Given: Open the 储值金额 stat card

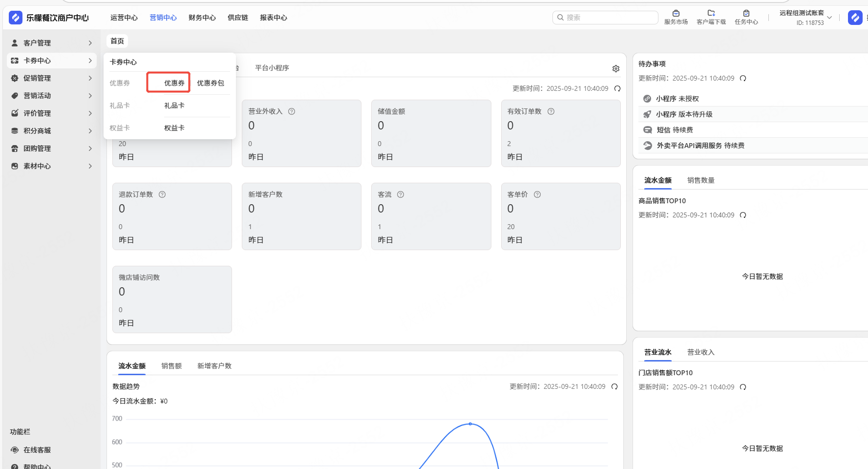Looking at the screenshot, I should click(431, 133).
